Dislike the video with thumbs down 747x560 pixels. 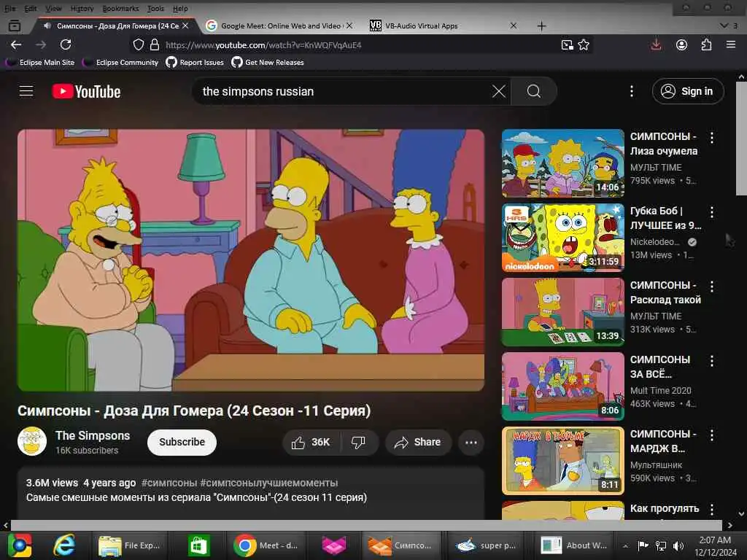click(x=359, y=443)
